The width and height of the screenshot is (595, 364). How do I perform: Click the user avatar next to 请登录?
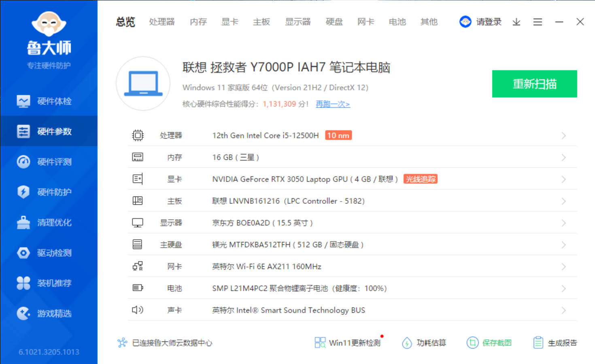465,22
